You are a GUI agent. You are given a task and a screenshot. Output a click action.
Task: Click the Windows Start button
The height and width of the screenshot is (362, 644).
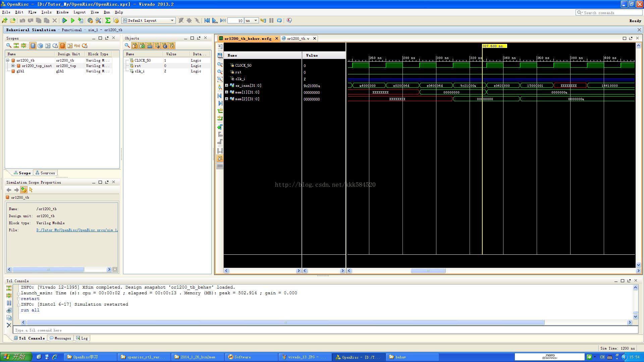(16, 357)
